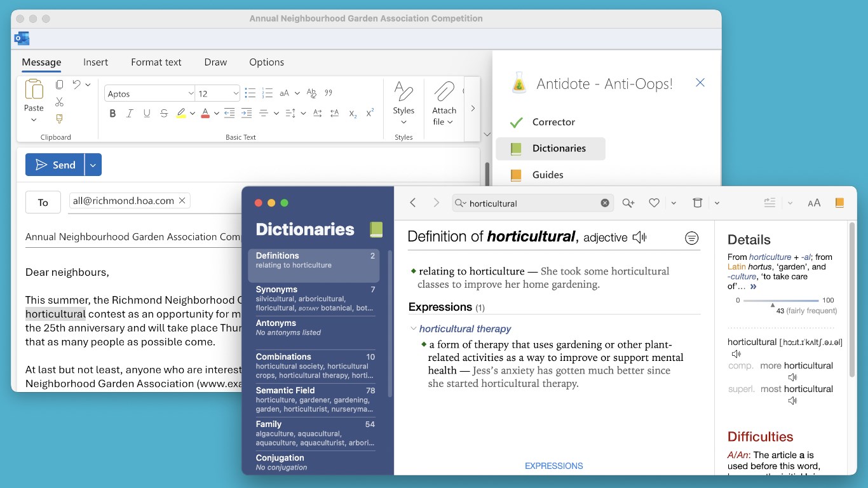Apply numbered list formatting
Image resolution: width=868 pixels, height=488 pixels.
[x=267, y=93]
